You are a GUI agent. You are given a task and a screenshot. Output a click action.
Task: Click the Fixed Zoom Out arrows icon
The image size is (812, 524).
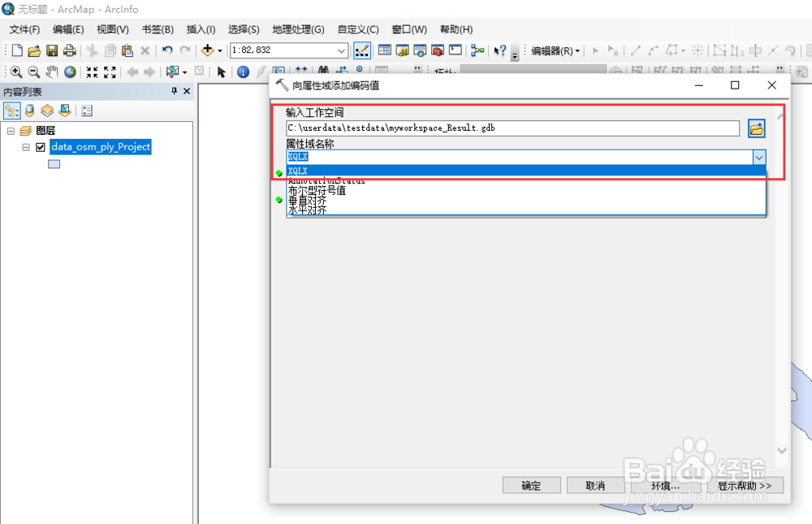click(x=110, y=71)
